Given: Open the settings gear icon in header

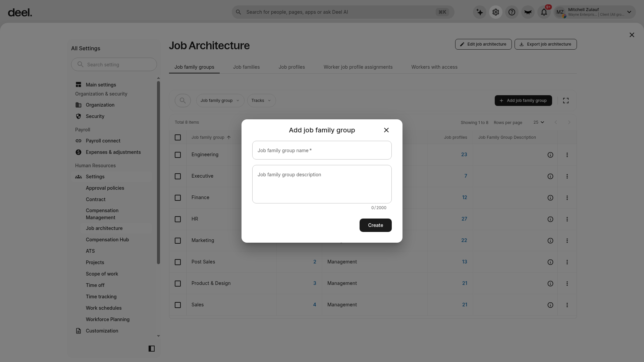Looking at the screenshot, I should 496,12.
